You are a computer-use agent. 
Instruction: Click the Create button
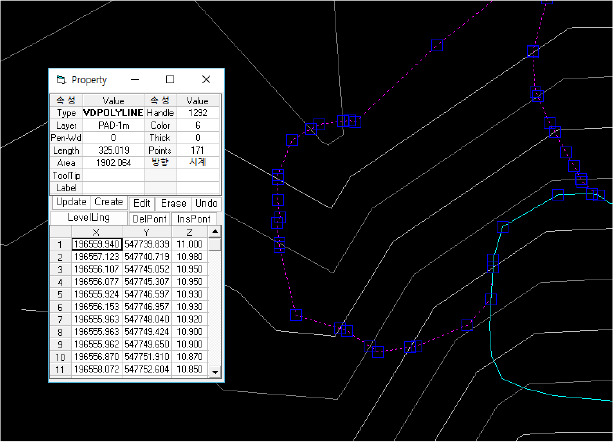coord(109,202)
